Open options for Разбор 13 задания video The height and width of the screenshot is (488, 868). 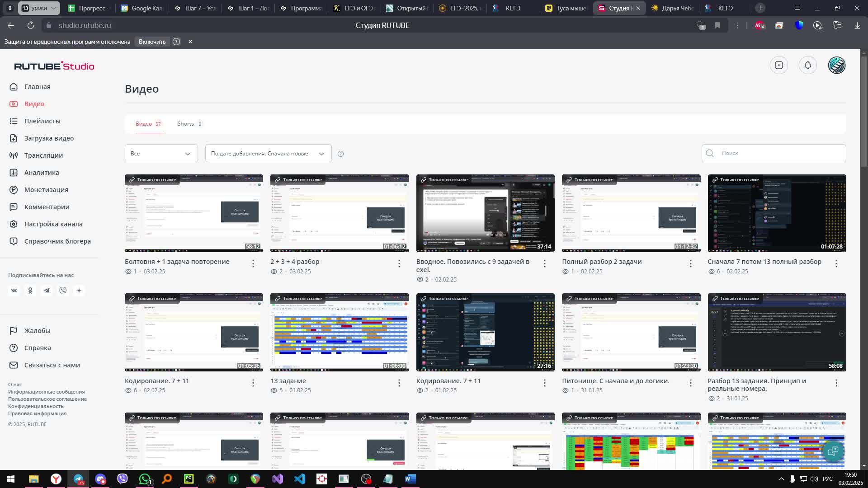[x=836, y=383]
